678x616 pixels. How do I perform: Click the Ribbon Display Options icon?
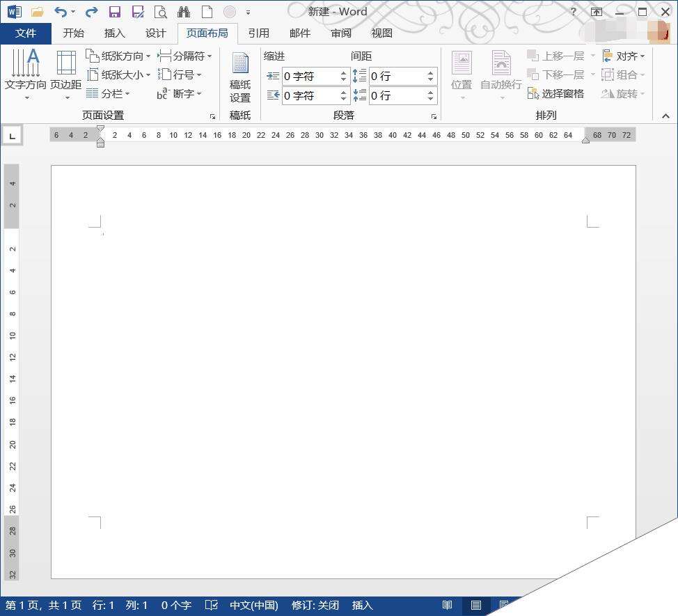(597, 12)
